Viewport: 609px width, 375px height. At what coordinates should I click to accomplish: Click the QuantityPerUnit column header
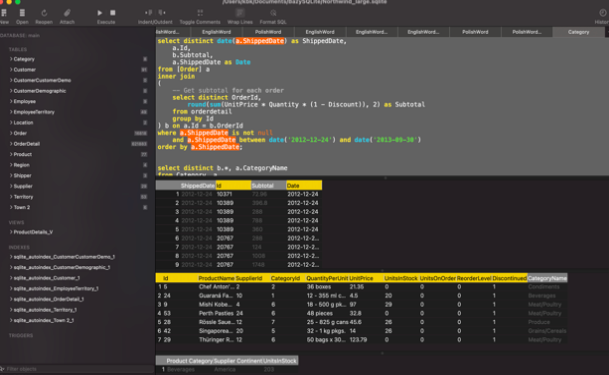tap(327, 278)
